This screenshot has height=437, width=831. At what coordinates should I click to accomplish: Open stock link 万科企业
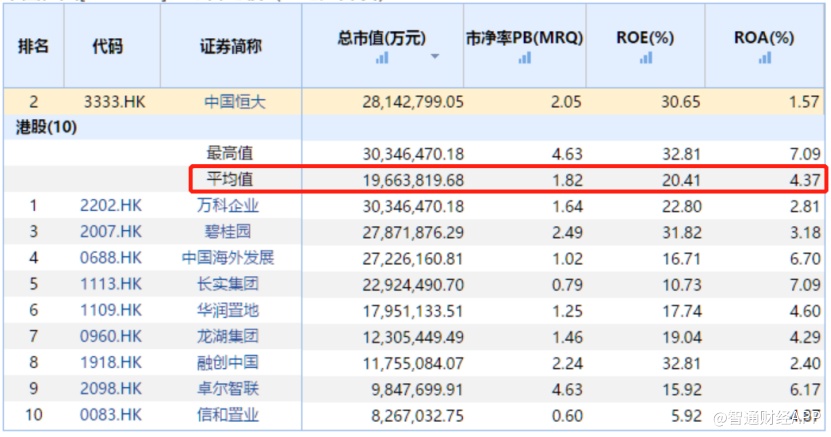pyautogui.click(x=228, y=205)
